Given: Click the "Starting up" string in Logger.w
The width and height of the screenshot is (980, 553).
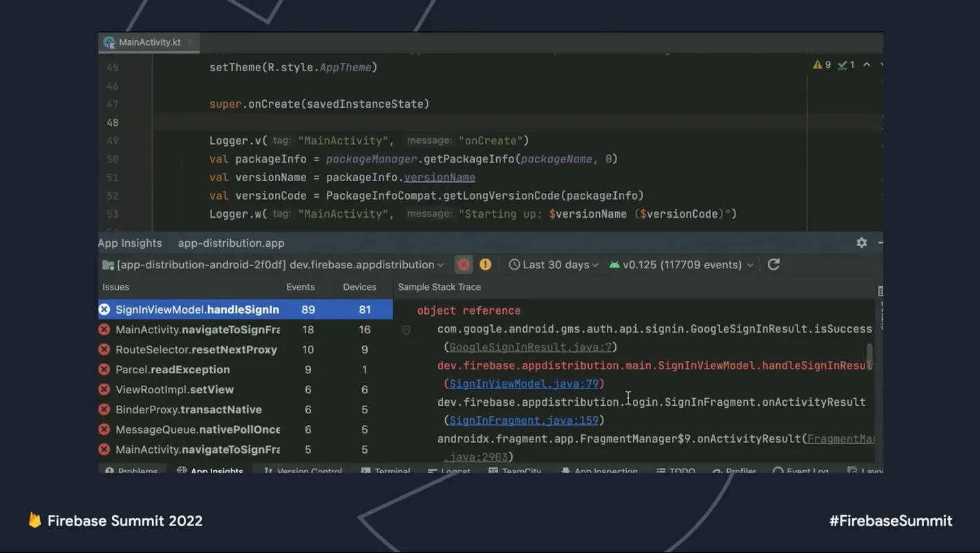Looking at the screenshot, I should pyautogui.click(x=598, y=214).
